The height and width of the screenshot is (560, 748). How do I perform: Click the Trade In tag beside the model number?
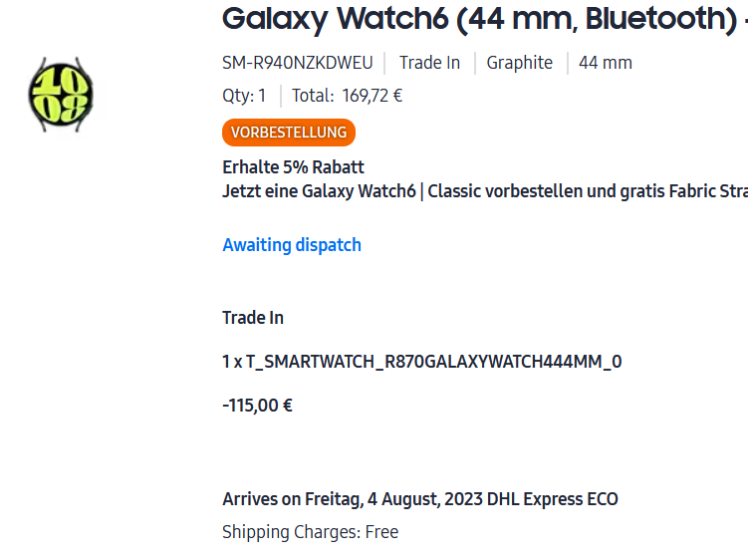(429, 63)
